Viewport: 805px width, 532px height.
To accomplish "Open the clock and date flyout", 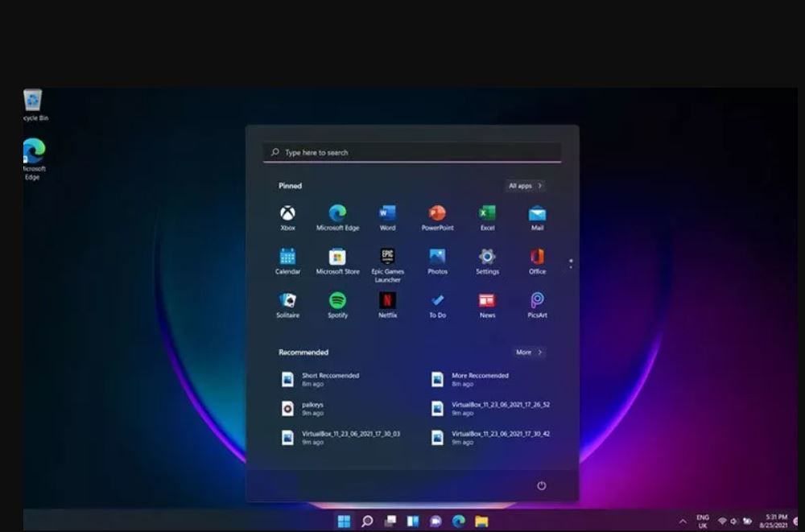I will tap(774, 521).
